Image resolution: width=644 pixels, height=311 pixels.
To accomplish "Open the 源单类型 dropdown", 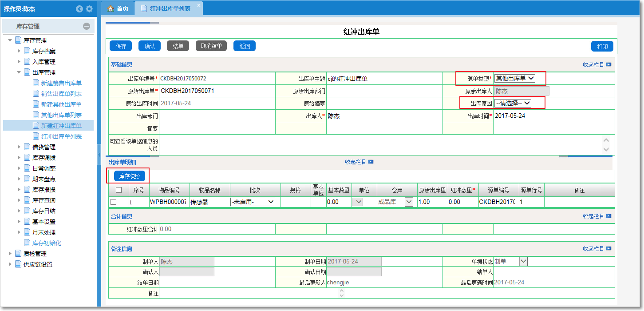I will tap(515, 79).
